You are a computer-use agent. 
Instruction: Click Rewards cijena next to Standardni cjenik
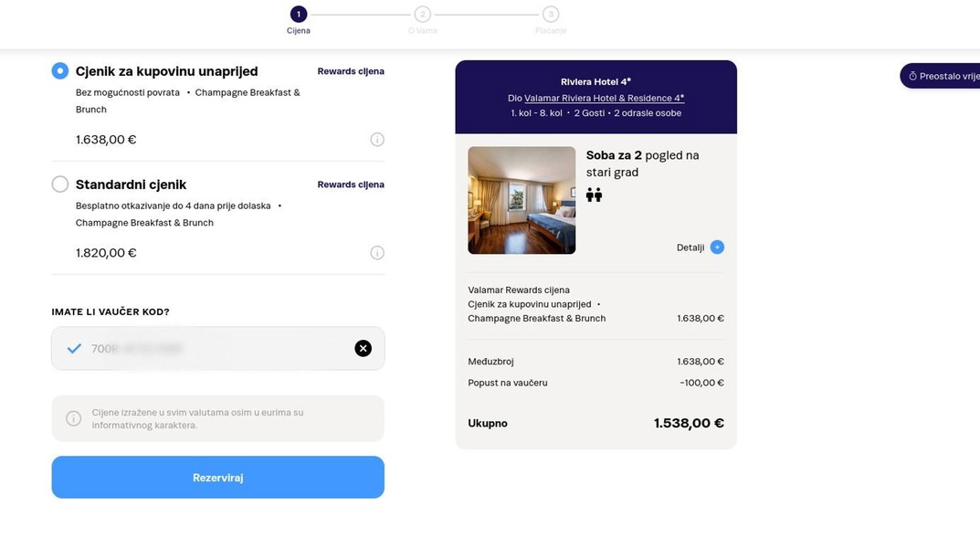coord(351,183)
